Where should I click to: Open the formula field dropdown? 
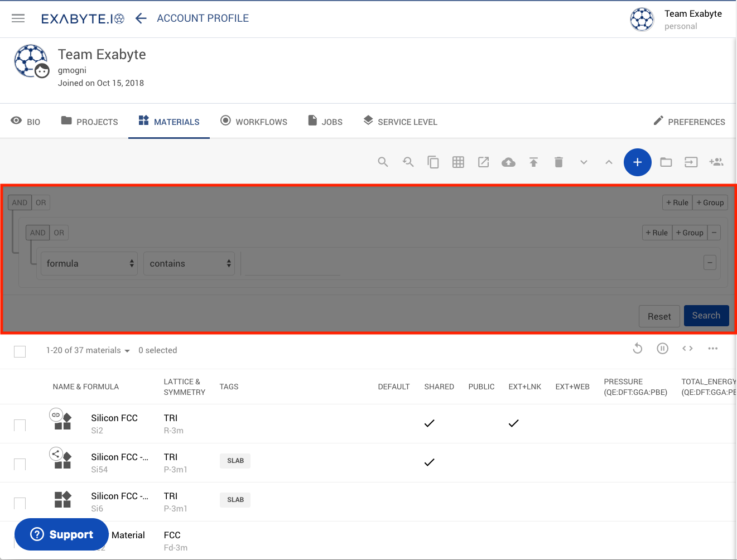pos(89,263)
